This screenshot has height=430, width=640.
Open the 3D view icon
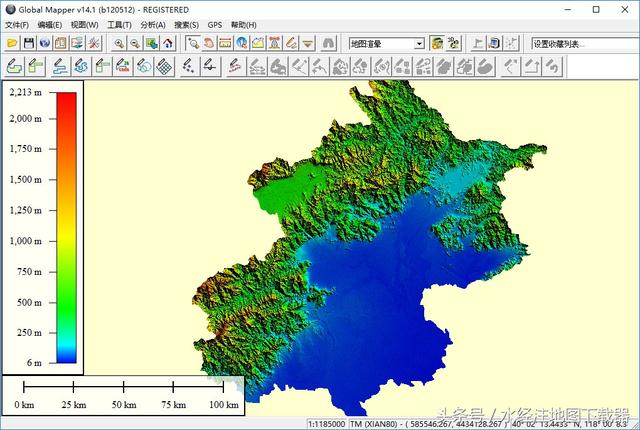(453, 43)
